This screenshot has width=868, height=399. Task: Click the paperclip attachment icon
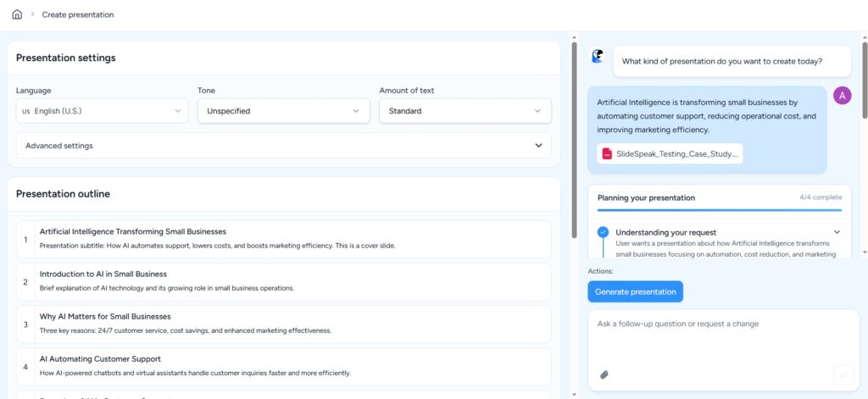pyautogui.click(x=604, y=374)
